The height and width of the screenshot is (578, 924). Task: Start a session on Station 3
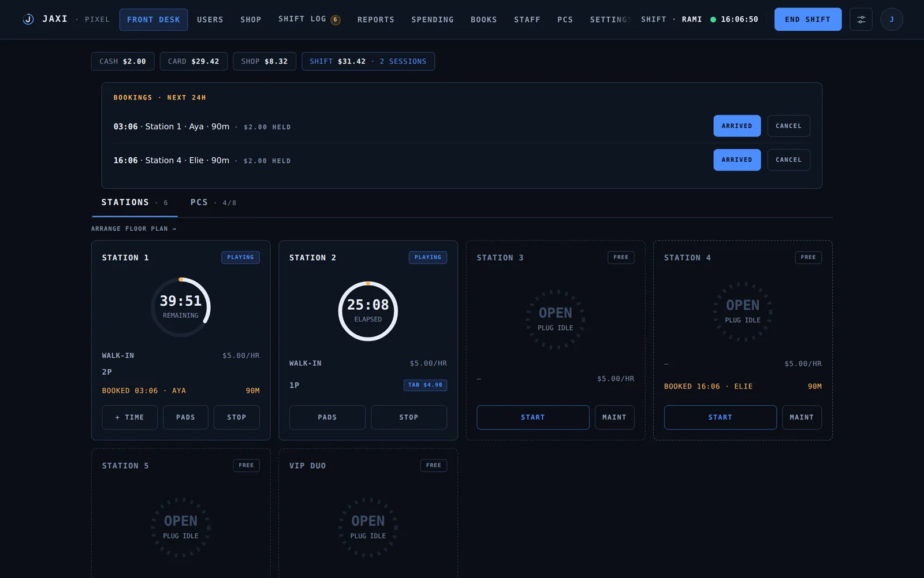click(532, 417)
